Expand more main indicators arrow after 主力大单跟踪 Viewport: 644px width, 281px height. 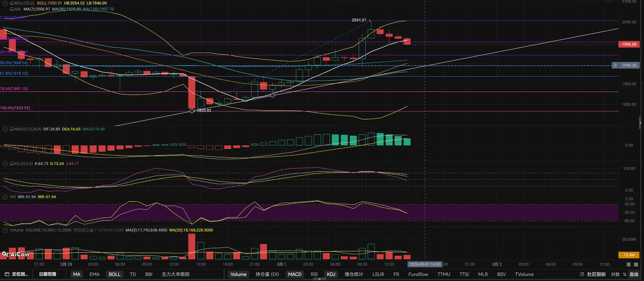pos(197,274)
